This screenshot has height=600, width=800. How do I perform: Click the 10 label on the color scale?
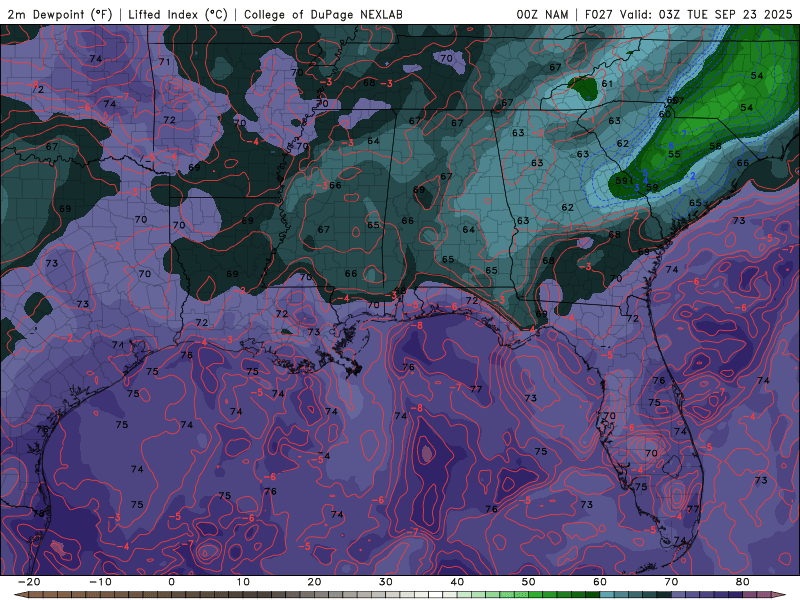point(243,582)
